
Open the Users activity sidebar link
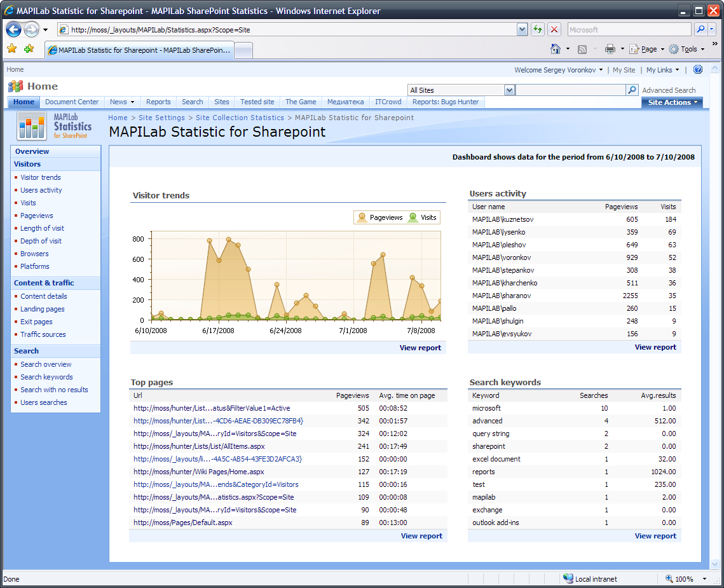click(x=41, y=190)
